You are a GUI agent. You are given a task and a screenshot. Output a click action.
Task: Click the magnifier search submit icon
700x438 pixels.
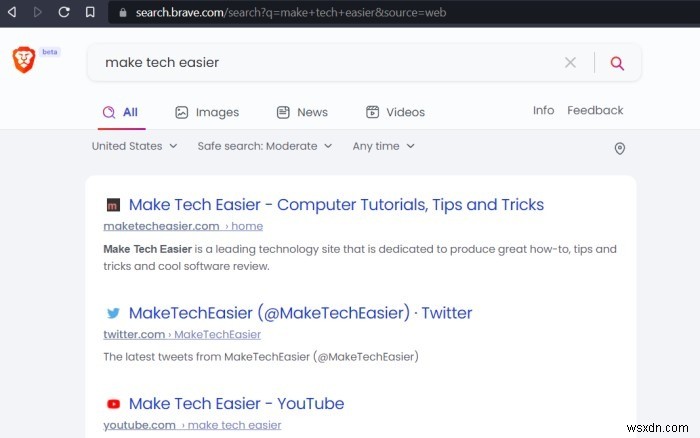[617, 63]
